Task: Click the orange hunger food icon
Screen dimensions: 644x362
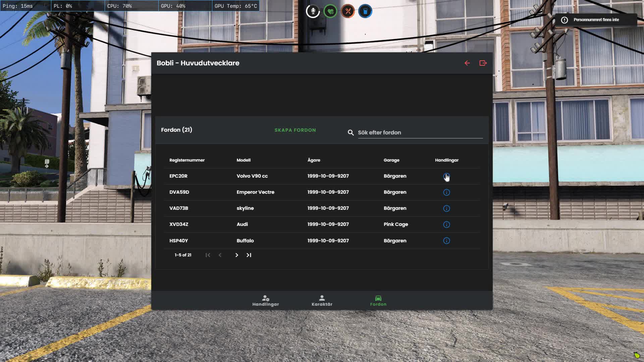Action: [348, 11]
